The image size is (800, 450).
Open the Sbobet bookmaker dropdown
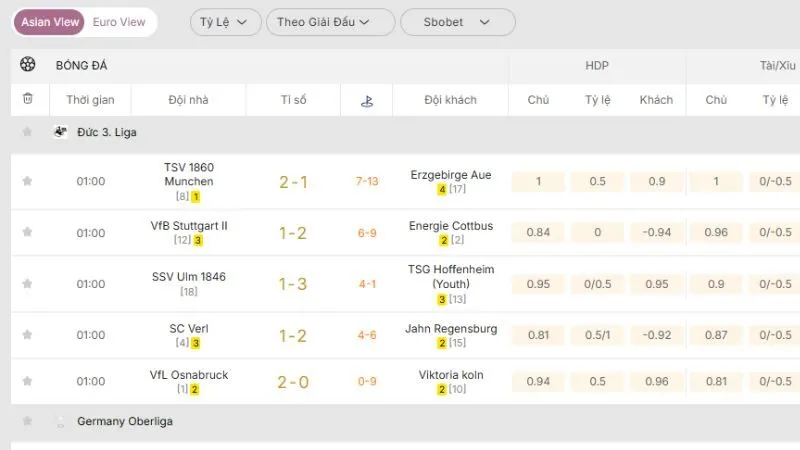[457, 22]
